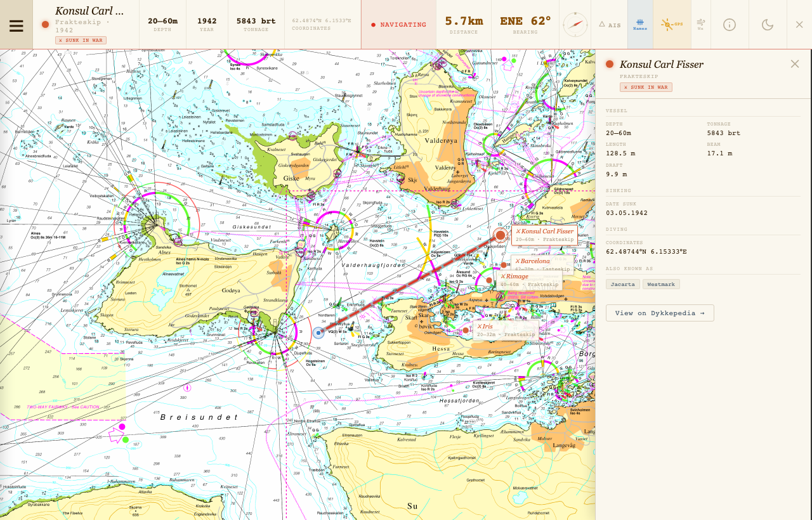Click the Hessafjorden label on chart
The height and width of the screenshot is (520, 812).
click(x=459, y=401)
